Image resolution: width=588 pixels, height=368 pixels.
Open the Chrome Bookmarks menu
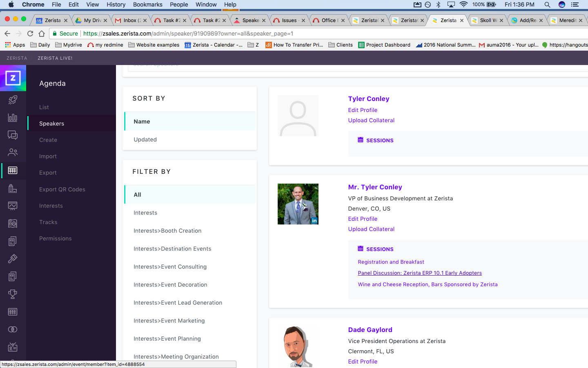point(147,4)
